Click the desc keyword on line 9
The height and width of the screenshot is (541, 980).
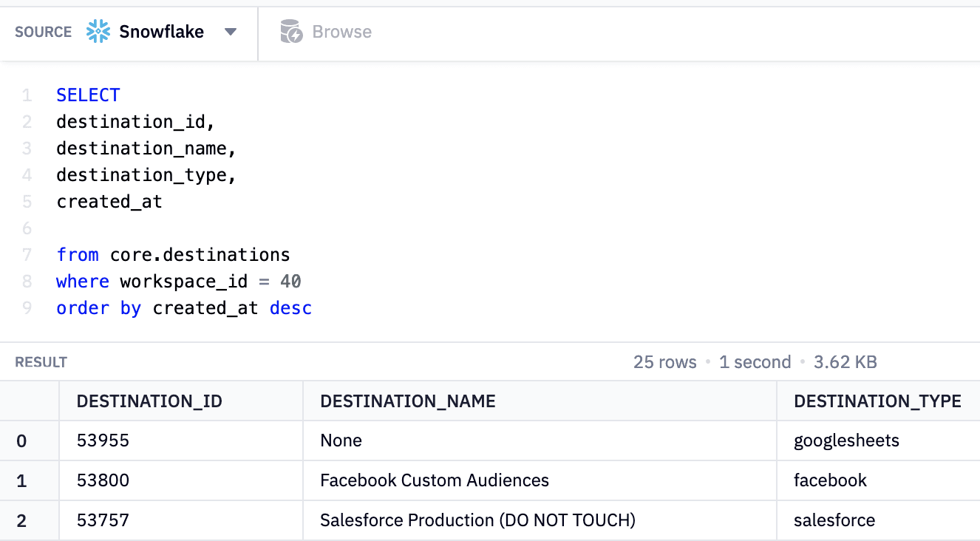point(290,308)
